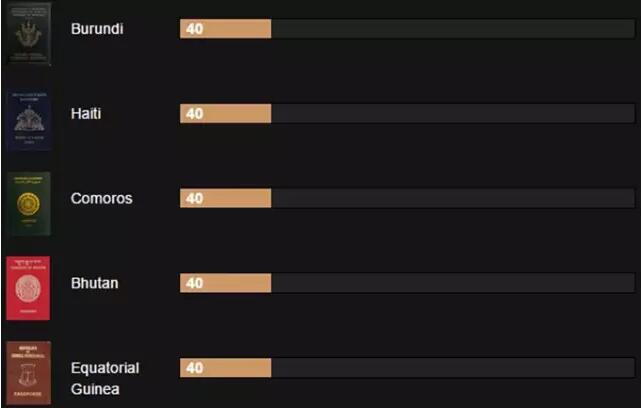Select the empty dark track beside Comoros' score
The height and width of the screenshot is (409, 642).
[x=450, y=199]
